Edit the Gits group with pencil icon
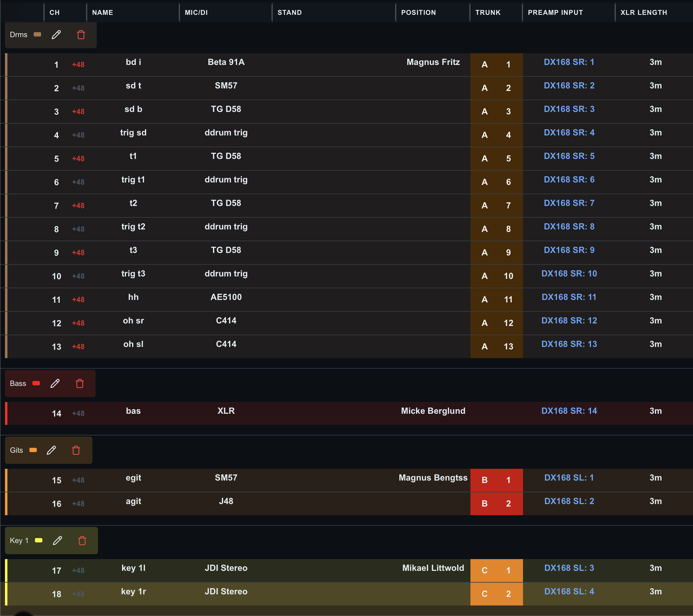 tap(51, 450)
